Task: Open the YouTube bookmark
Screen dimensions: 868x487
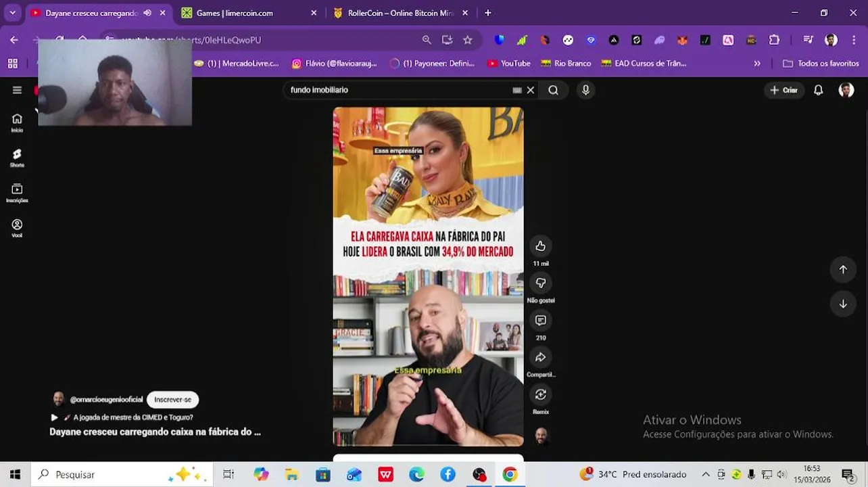Action: coord(509,64)
